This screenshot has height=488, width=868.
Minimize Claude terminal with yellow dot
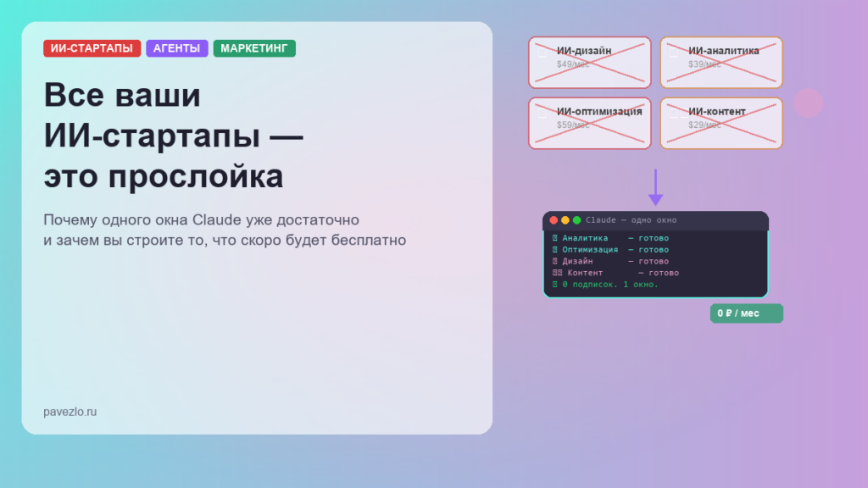(565, 220)
